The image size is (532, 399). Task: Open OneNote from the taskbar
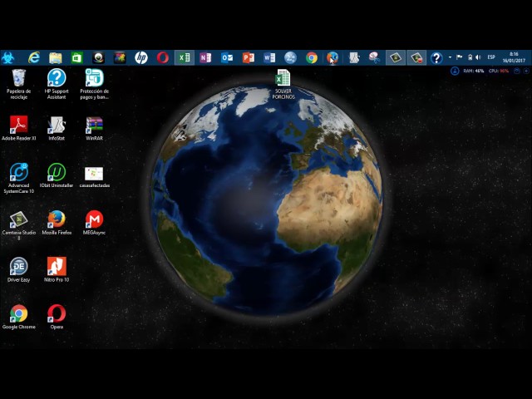click(x=205, y=57)
